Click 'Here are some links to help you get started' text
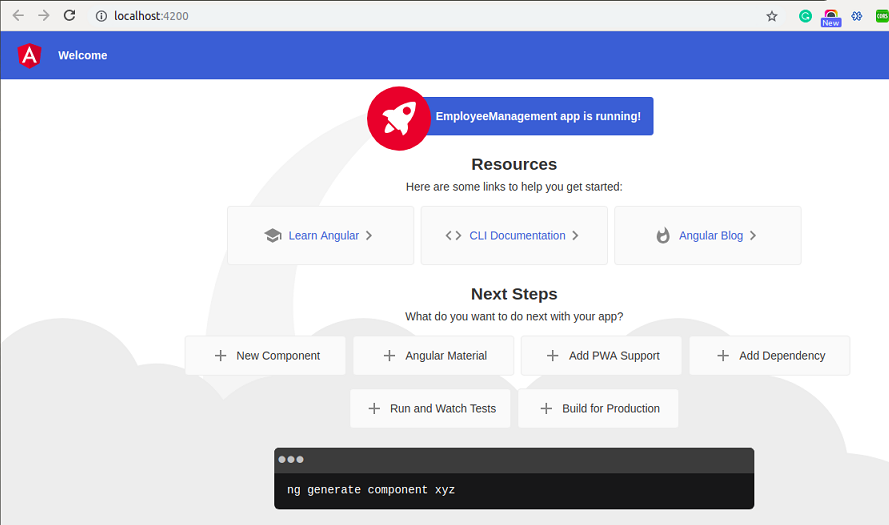Screen dimensions: 889x525 tap(514, 187)
